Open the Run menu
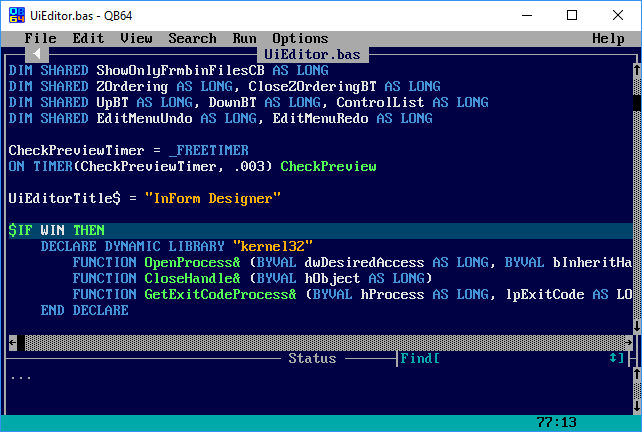Image resolution: width=642 pixels, height=432 pixels. tap(244, 38)
